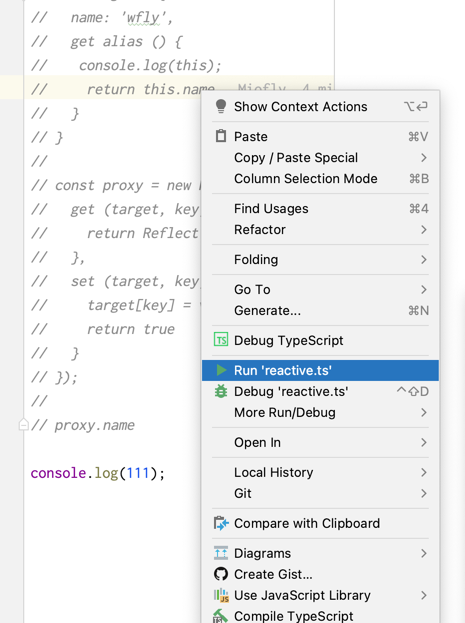Click the lightbulb icon for context actions
The height and width of the screenshot is (623, 465).
pyautogui.click(x=221, y=106)
